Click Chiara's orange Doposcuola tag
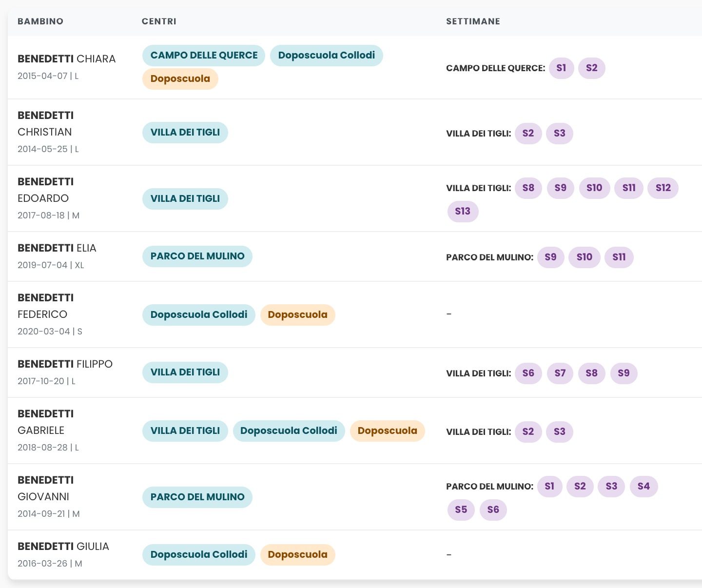 [180, 79]
